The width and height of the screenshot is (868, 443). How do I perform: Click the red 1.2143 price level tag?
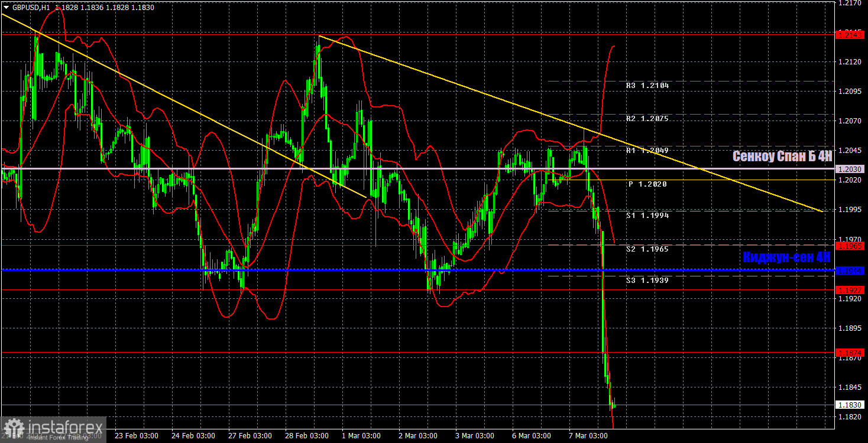[851, 35]
